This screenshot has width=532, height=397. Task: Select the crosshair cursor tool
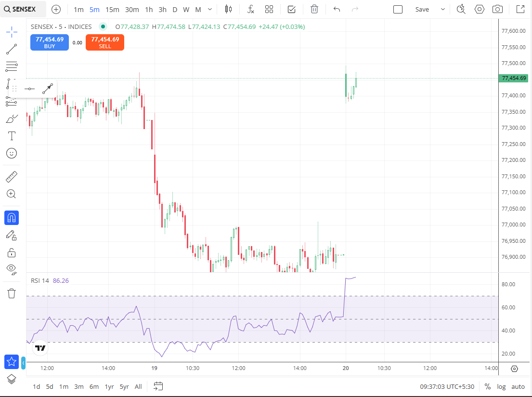(x=12, y=32)
